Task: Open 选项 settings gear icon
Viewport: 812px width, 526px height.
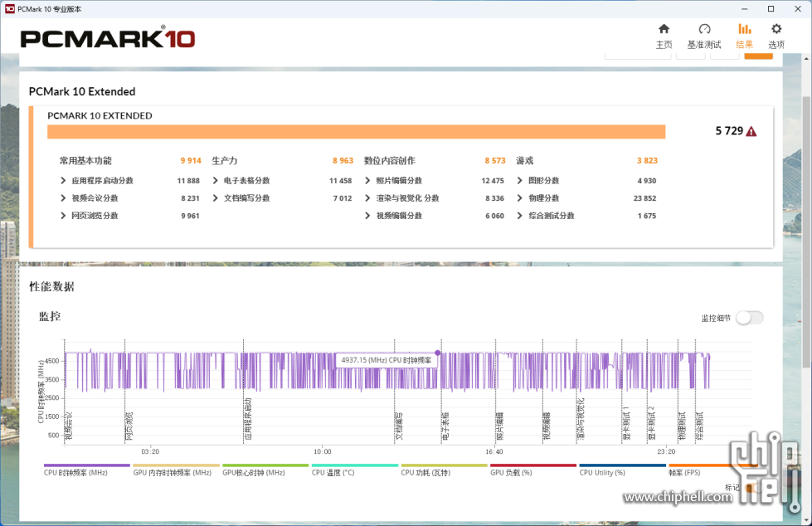Action: click(x=776, y=36)
